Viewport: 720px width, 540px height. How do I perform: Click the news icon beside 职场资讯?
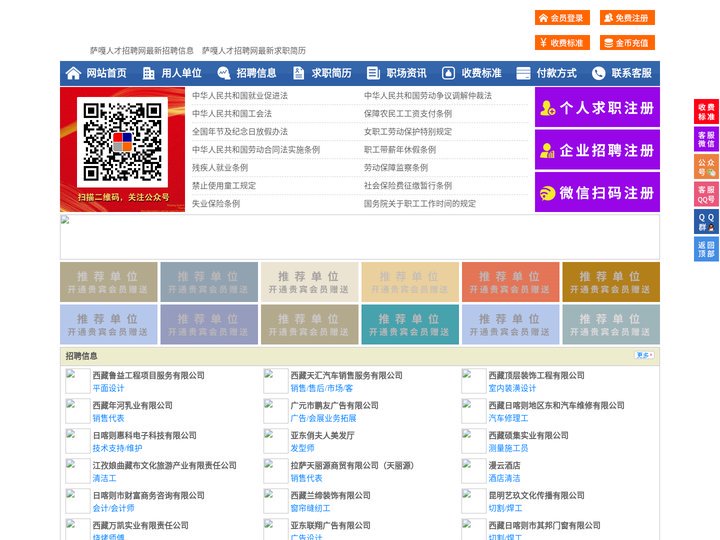[x=373, y=73]
